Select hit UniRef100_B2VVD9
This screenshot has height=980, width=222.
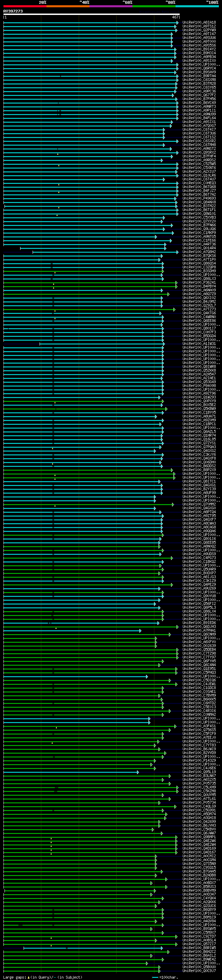199,753
